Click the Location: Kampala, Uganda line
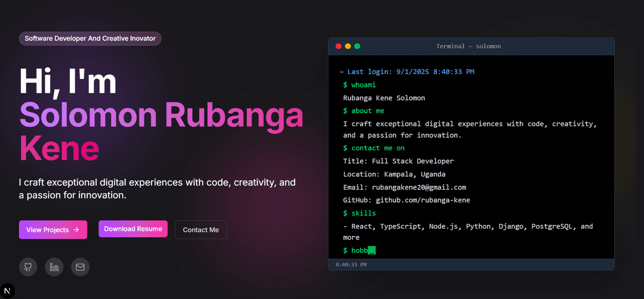 click(394, 174)
